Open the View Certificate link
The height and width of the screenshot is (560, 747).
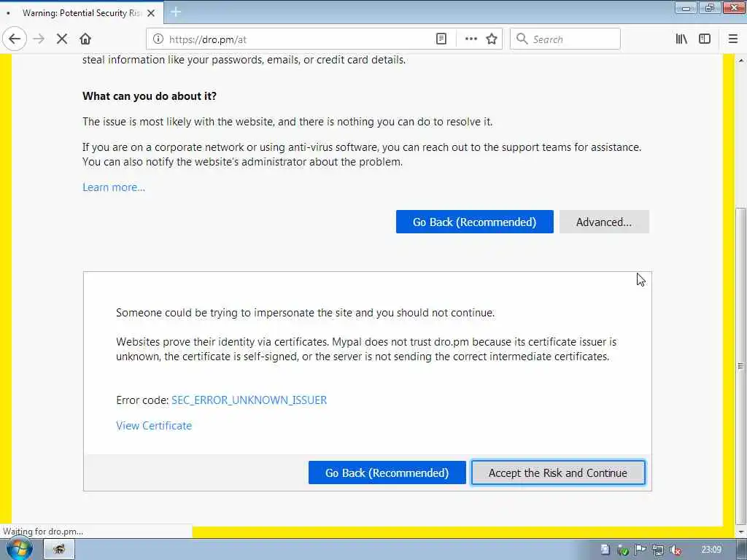[x=154, y=426]
